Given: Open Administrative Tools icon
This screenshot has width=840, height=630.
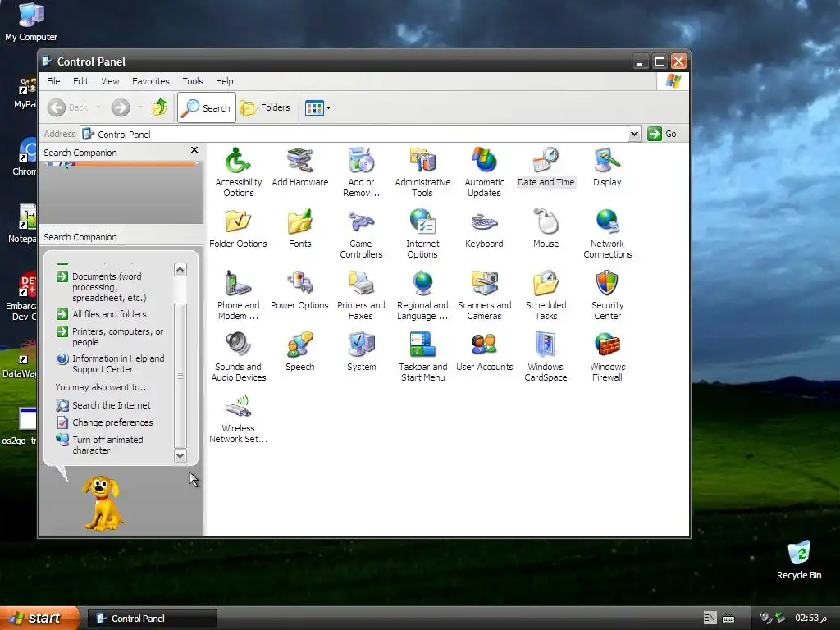Looking at the screenshot, I should click(x=422, y=172).
